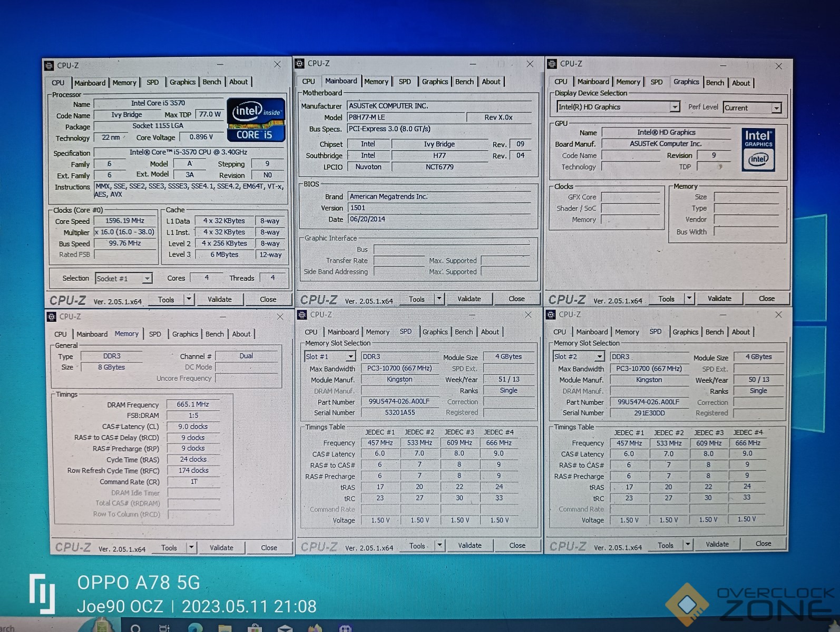Click the NCT6779 LPCIO field
This screenshot has width=840, height=632.
coord(439,167)
